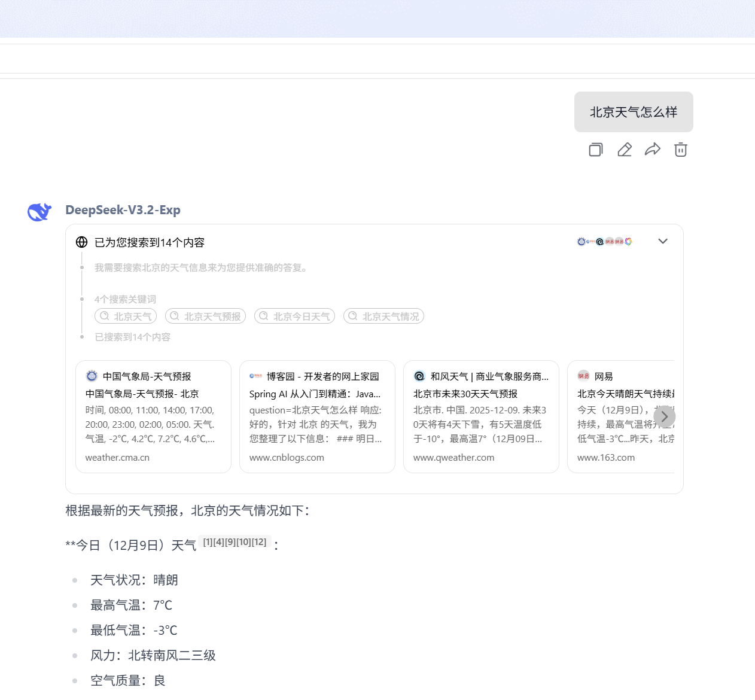Open the 和风天气 30-day forecast card
755x700 pixels.
coord(481,417)
